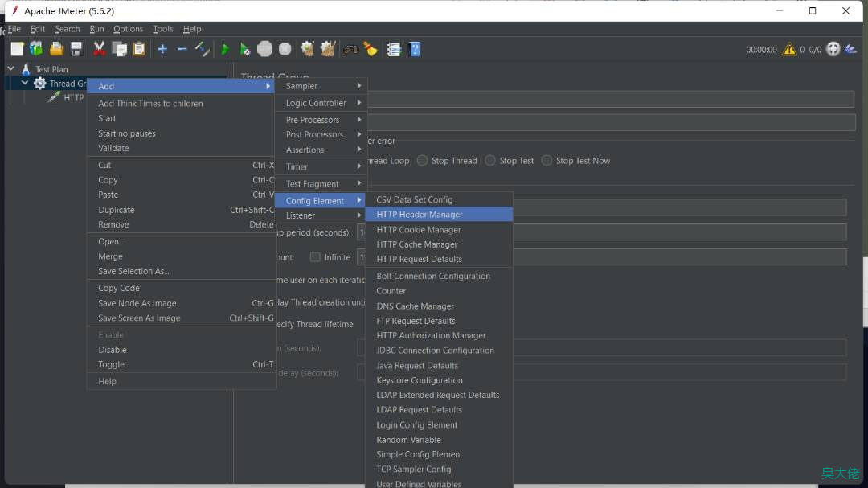Open the File menu

coord(14,29)
